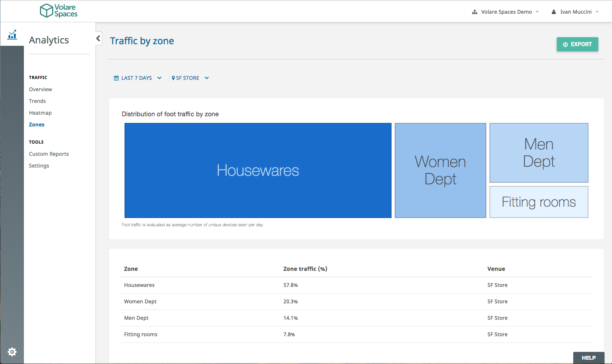Click the Volare Spaces logo
Viewport: 612px width, 364px height.
[x=59, y=11]
